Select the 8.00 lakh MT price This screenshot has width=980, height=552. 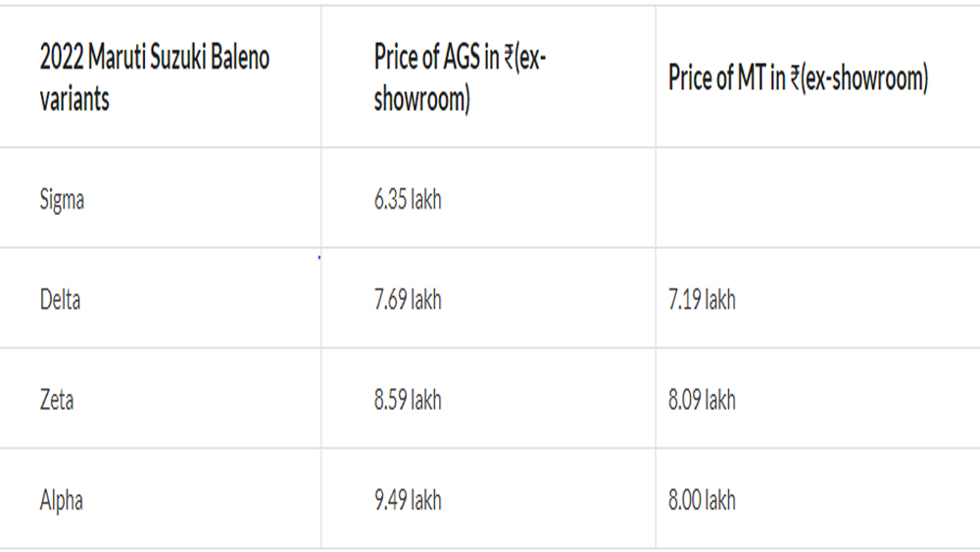[702, 501]
